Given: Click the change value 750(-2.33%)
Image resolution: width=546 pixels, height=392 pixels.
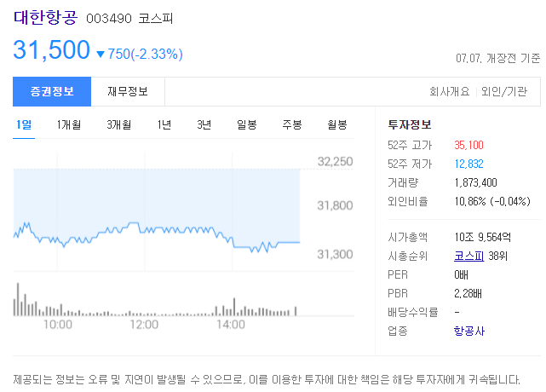Looking at the screenshot, I should [x=145, y=54].
